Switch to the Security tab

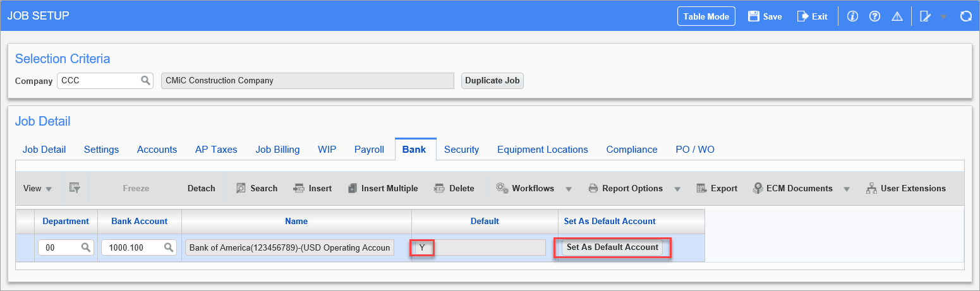pyautogui.click(x=461, y=150)
